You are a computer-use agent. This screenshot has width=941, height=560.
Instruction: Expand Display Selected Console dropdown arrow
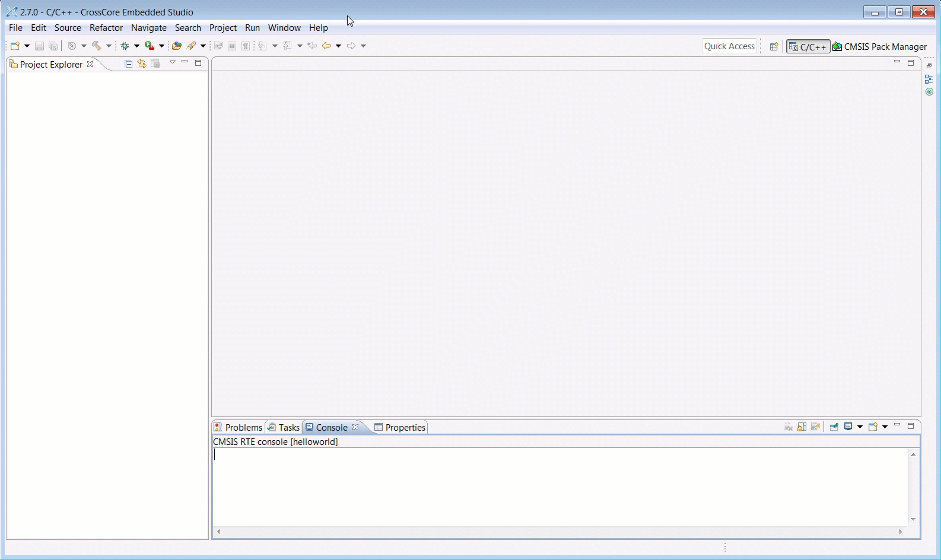(x=860, y=427)
